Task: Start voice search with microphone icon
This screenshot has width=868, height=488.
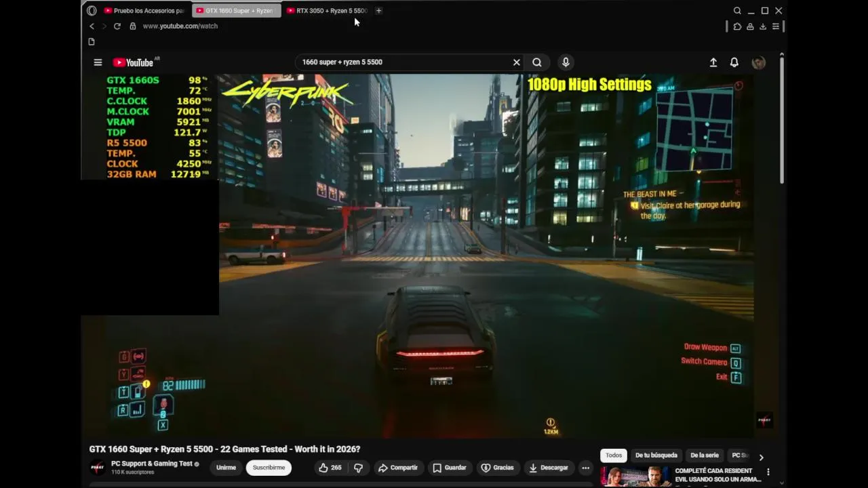Action: [566, 62]
